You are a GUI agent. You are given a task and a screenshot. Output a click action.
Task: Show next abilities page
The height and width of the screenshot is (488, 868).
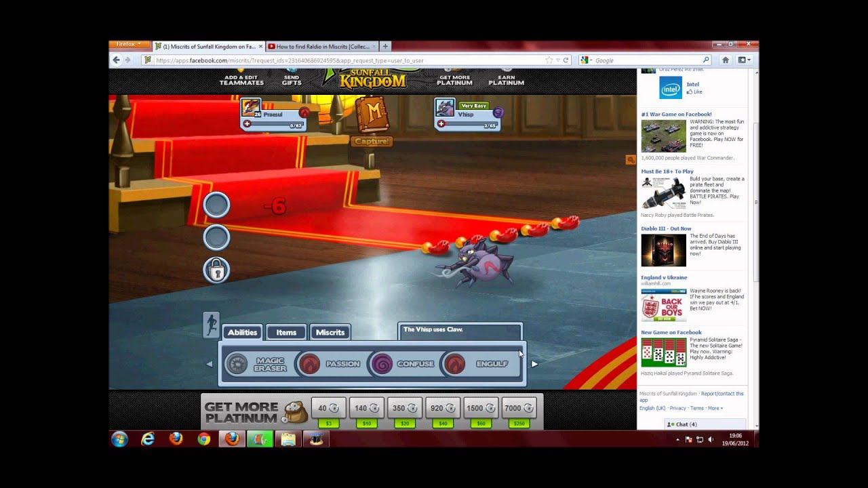pyautogui.click(x=534, y=364)
